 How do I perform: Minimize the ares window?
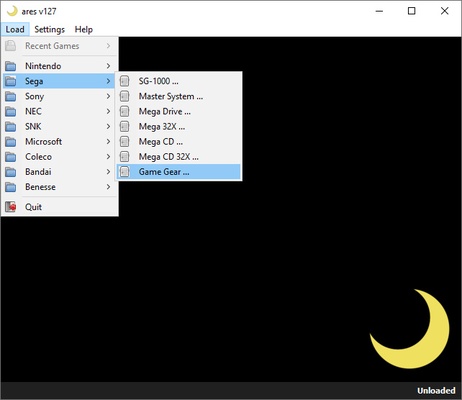(379, 11)
